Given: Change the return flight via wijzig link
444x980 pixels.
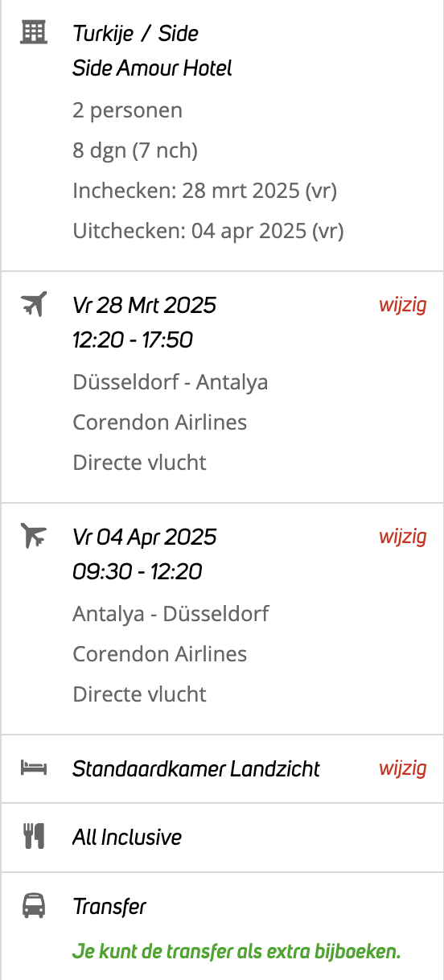Looking at the screenshot, I should point(403,537).
